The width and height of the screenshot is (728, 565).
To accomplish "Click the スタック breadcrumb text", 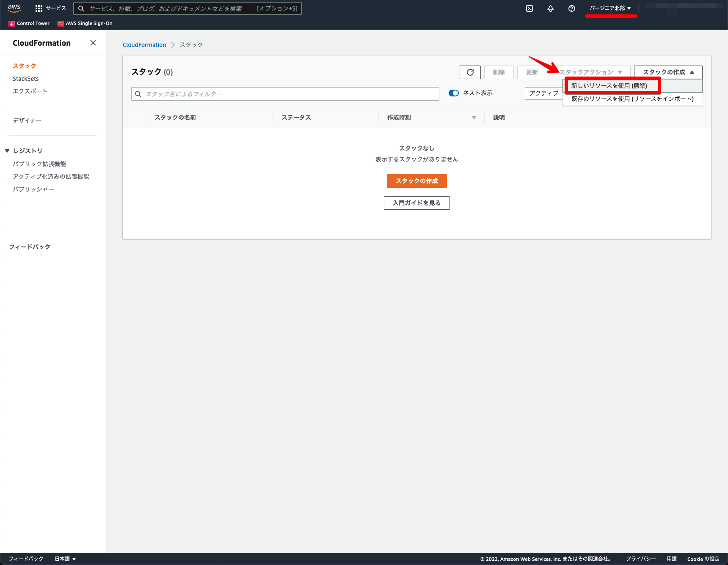I will point(191,45).
